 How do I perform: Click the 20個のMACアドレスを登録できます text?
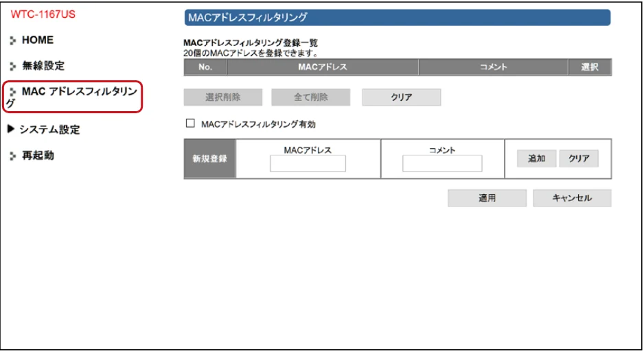click(251, 53)
